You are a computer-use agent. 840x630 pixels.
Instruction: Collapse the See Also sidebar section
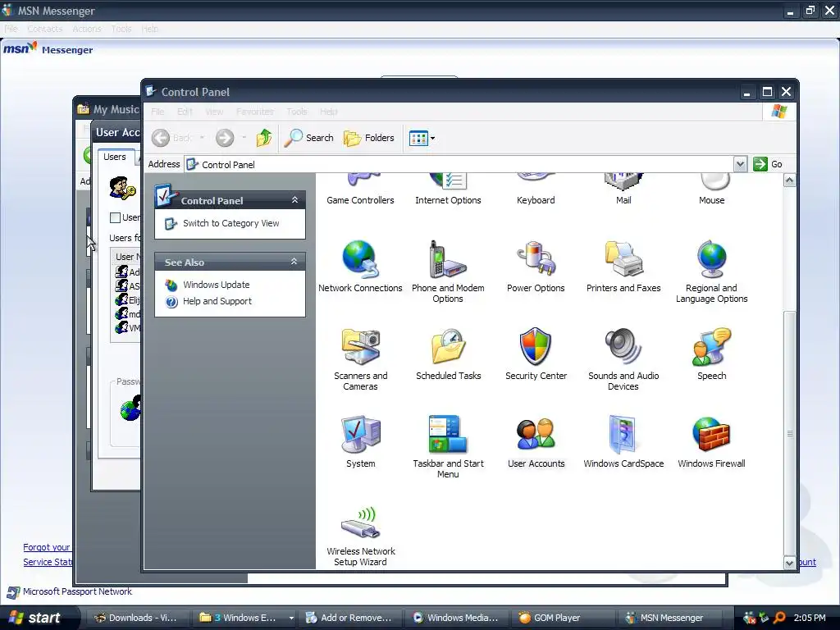pyautogui.click(x=294, y=262)
